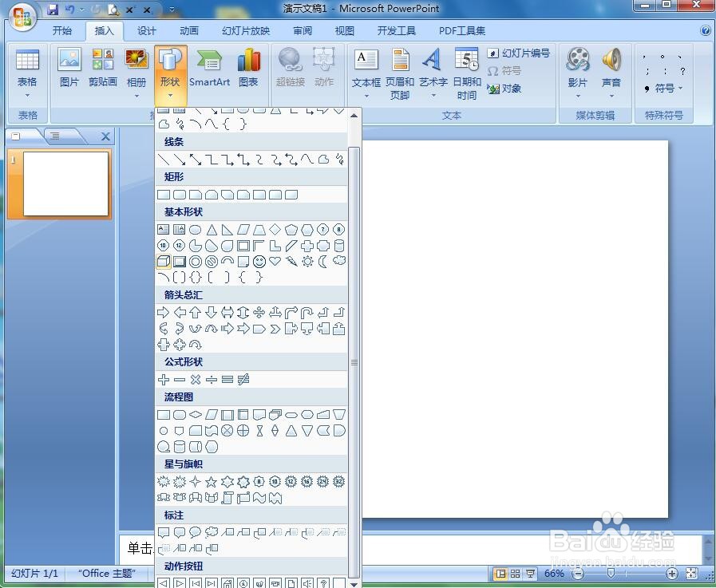Image resolution: width=716 pixels, height=588 pixels.
Task: Switch to the Animations tab
Action: (x=189, y=30)
